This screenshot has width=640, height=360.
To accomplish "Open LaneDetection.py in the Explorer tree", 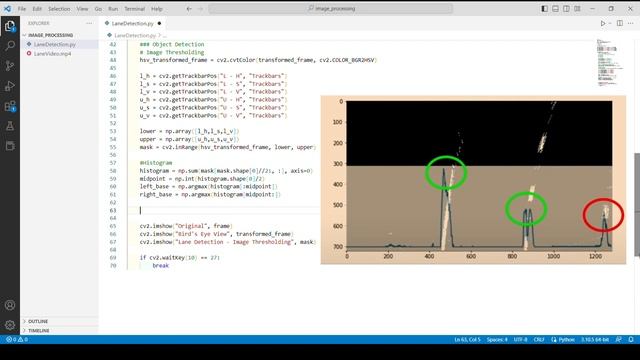I will [x=54, y=44].
